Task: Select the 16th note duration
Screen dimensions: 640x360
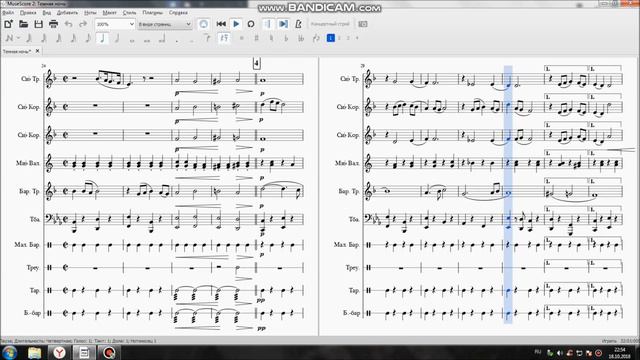Action: point(73,38)
